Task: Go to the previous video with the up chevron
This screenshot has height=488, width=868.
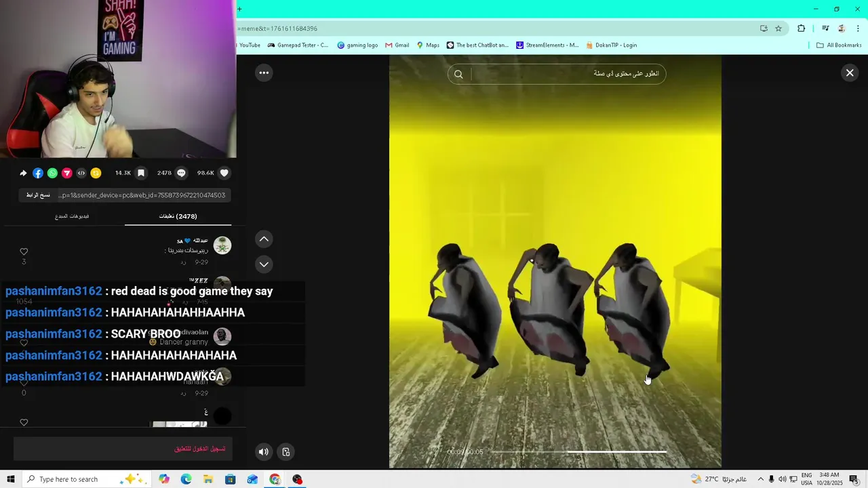Action: pyautogui.click(x=264, y=239)
